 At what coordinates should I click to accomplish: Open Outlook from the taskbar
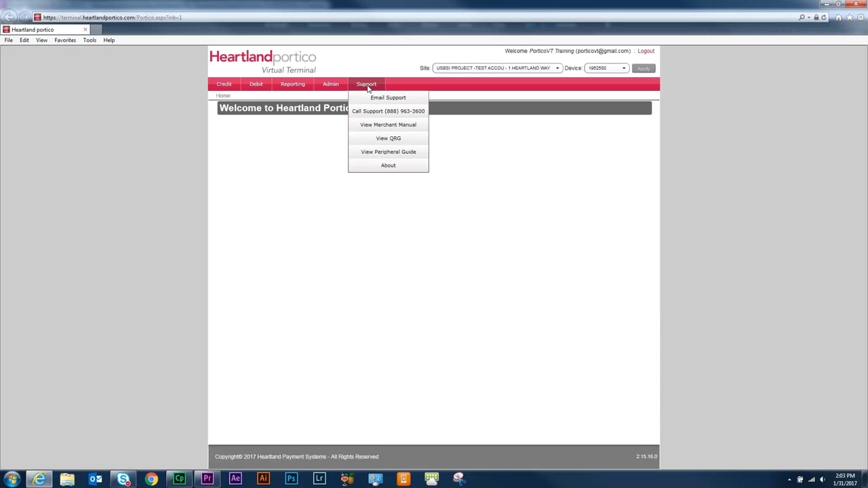96,479
